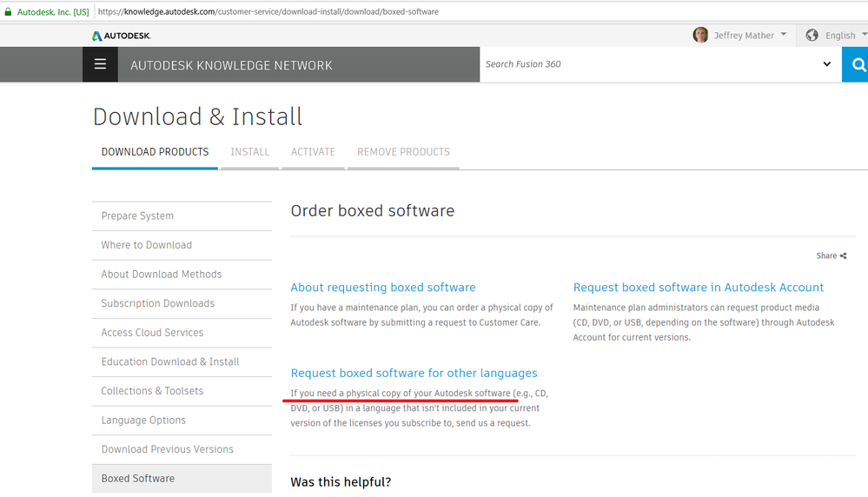
Task: Switch to the Remove Products tab
Action: coord(403,152)
